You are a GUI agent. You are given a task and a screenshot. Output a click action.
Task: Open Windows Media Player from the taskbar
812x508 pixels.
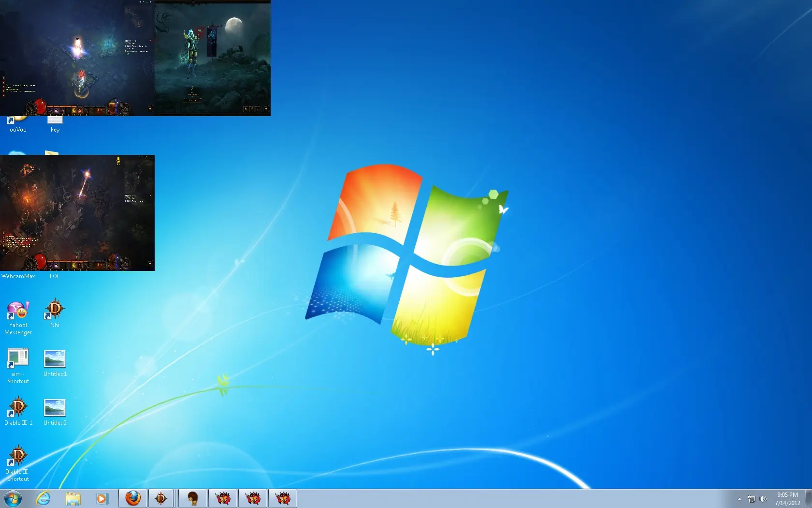coord(102,498)
